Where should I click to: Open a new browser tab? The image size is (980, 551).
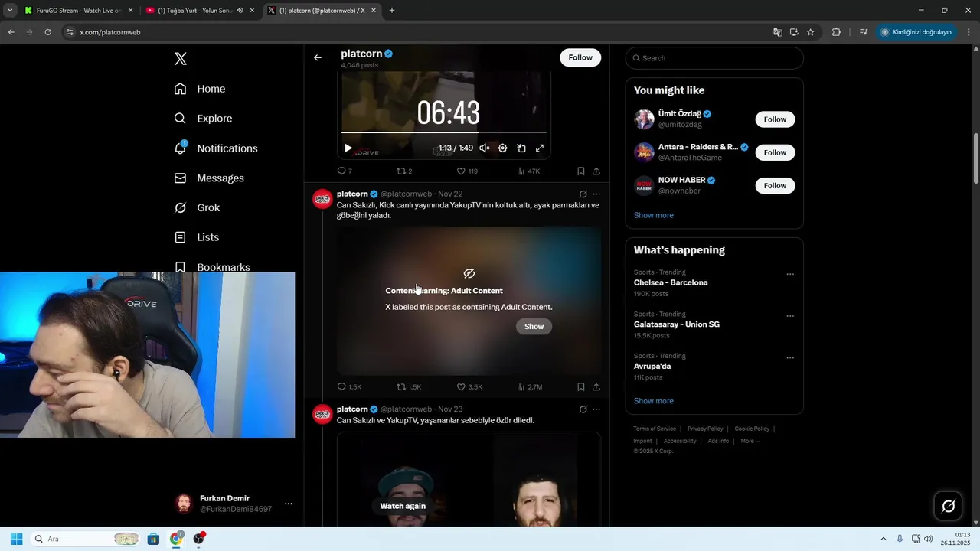pyautogui.click(x=392, y=11)
